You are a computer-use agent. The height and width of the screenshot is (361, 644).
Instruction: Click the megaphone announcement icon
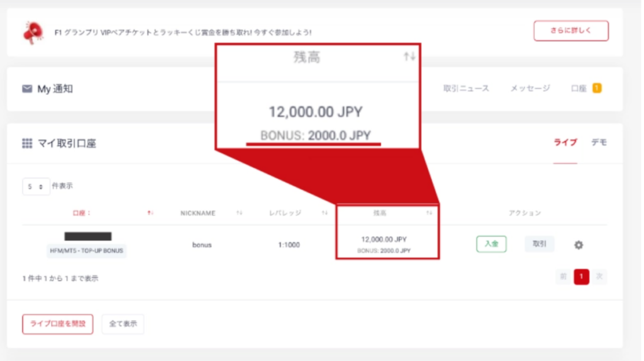click(x=33, y=33)
